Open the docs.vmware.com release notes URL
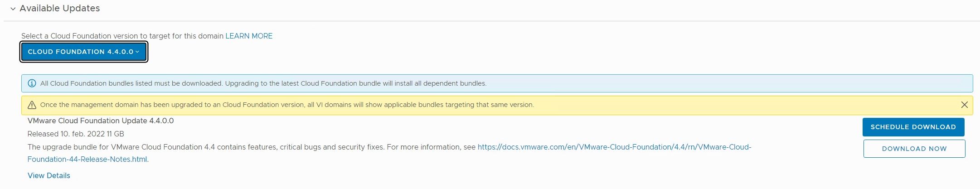The height and width of the screenshot is (189, 980). pos(614,147)
